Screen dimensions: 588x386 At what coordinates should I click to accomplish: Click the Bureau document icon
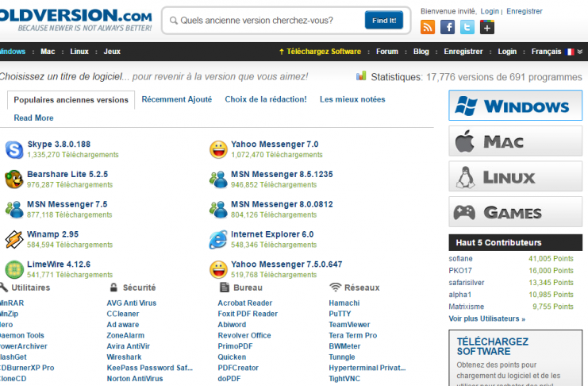[x=225, y=288]
